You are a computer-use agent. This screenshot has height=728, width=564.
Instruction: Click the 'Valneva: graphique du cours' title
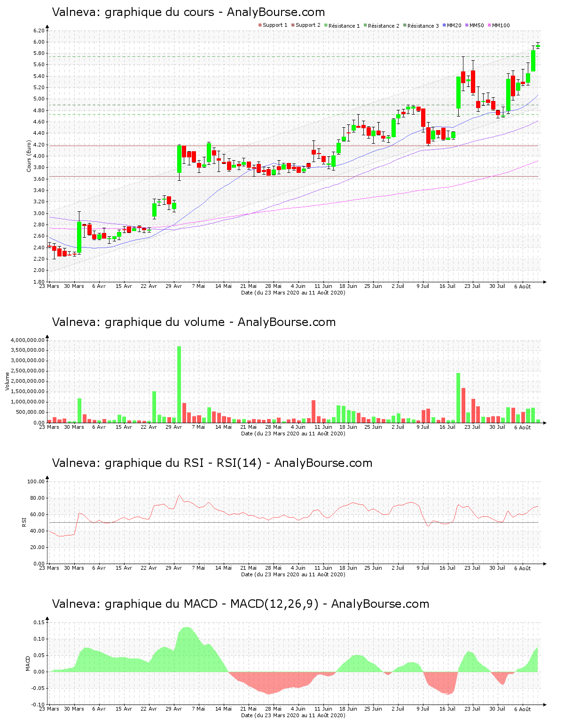pyautogui.click(x=133, y=12)
